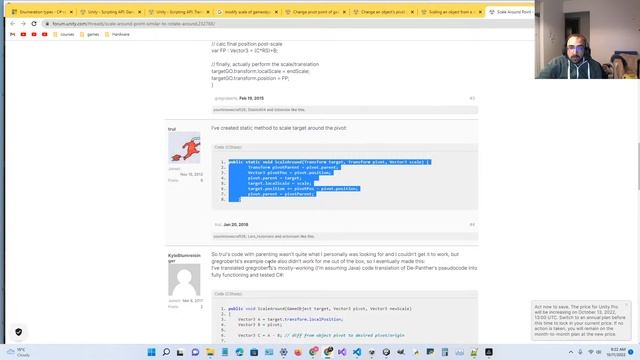
Task: Launch Firefox from taskbar
Action: click(x=298, y=352)
